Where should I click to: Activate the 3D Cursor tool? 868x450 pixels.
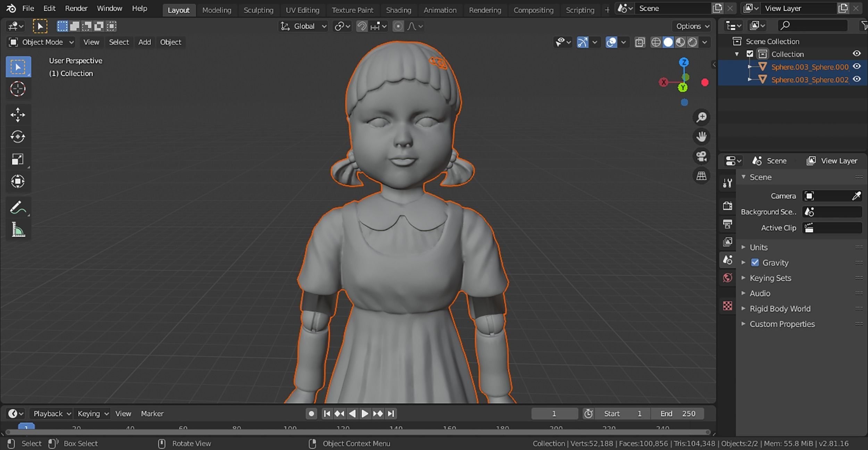coord(18,89)
